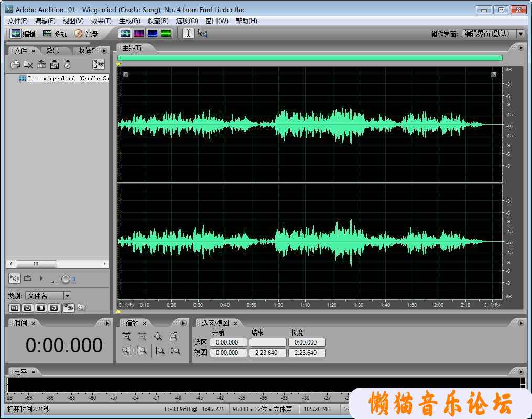
Task: Click zoom to right edge of selection
Action: (x=142, y=350)
